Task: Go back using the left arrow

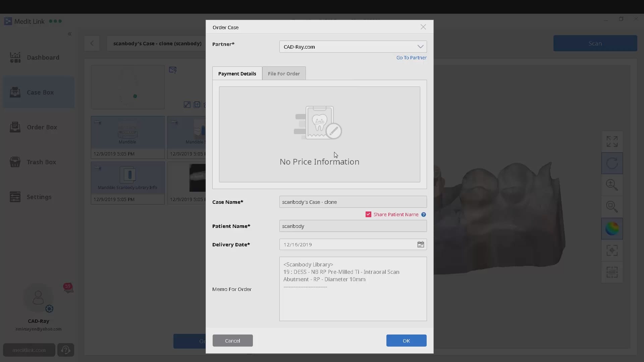Action: (x=92, y=43)
